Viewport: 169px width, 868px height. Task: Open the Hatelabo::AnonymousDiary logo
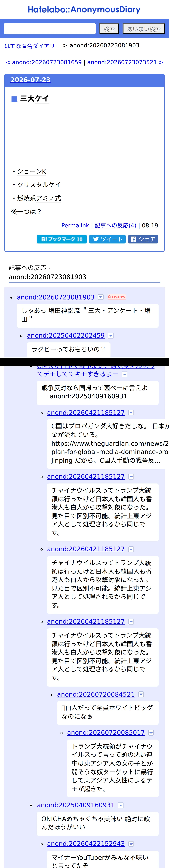click(x=84, y=9)
